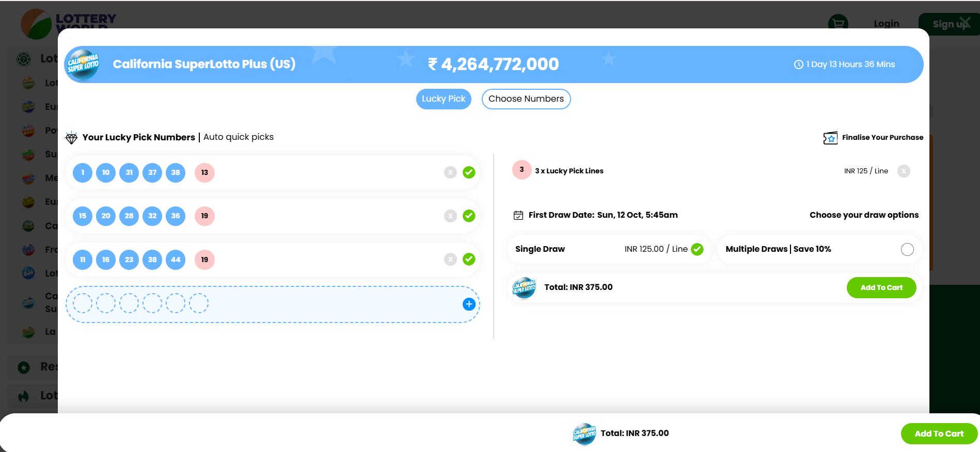
Task: Add a new line with plus icon
Action: tap(469, 304)
